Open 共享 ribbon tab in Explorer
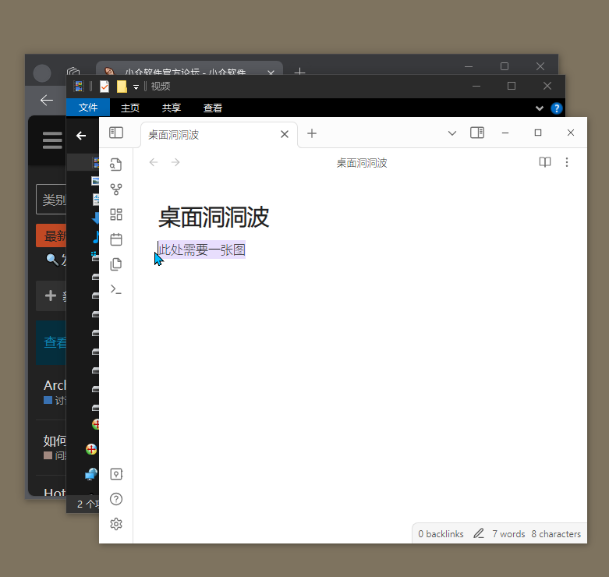609x577 pixels. [171, 108]
